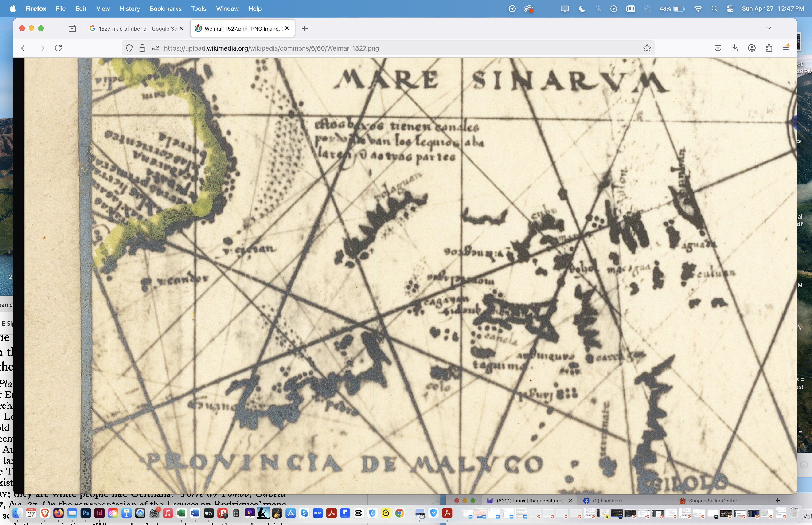The width and height of the screenshot is (812, 525).
Task: Open the Window menu
Action: [227, 8]
